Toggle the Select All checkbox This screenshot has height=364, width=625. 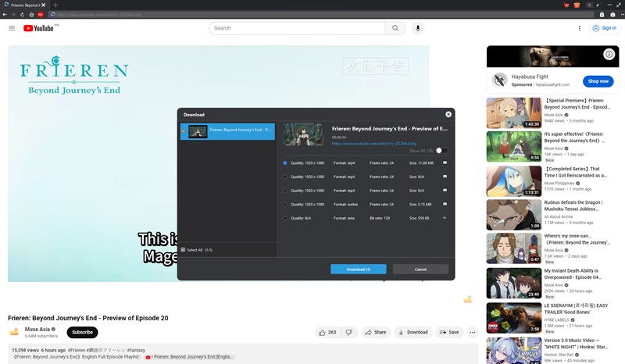click(183, 250)
